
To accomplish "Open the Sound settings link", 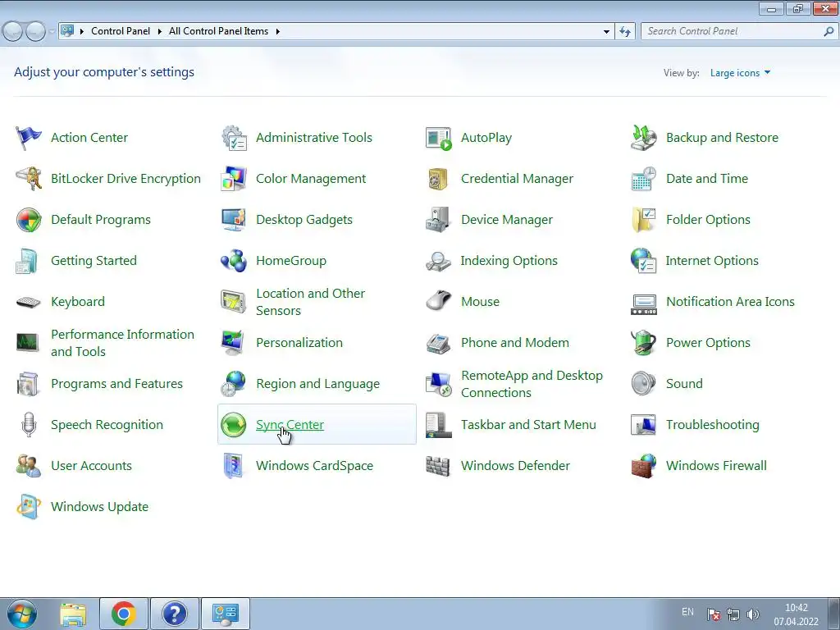I will [x=684, y=384].
